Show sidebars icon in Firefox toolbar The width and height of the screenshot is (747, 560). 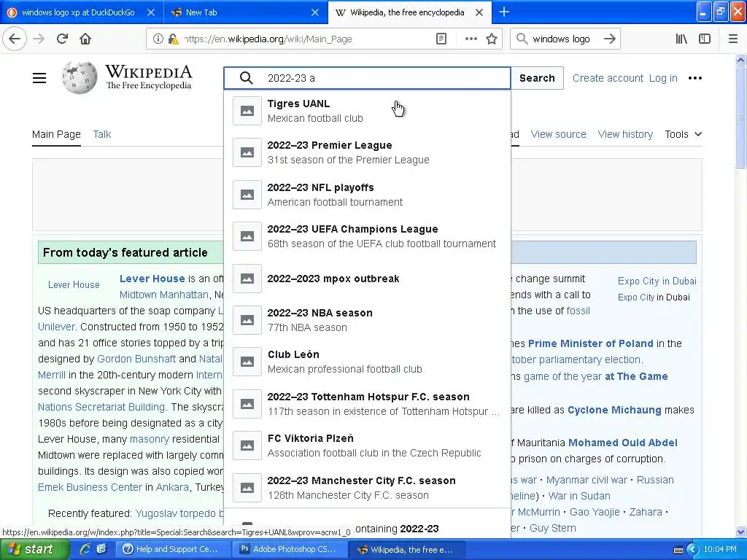point(705,39)
